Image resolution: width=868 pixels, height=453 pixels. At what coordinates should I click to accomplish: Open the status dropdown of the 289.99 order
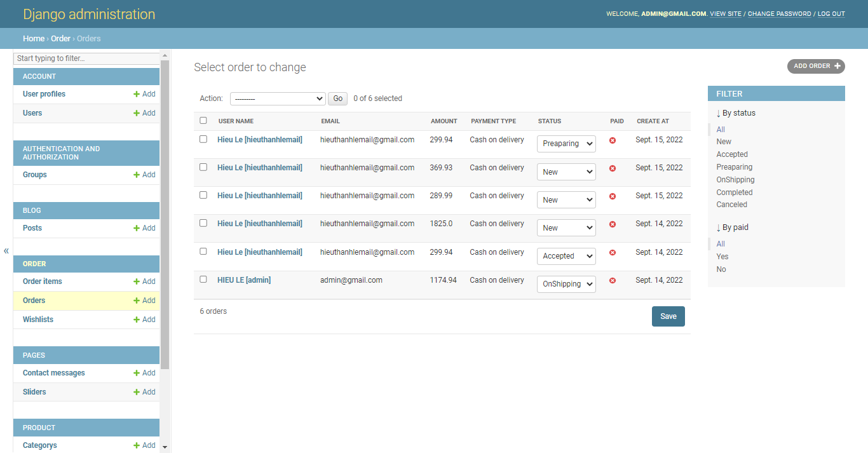click(566, 199)
